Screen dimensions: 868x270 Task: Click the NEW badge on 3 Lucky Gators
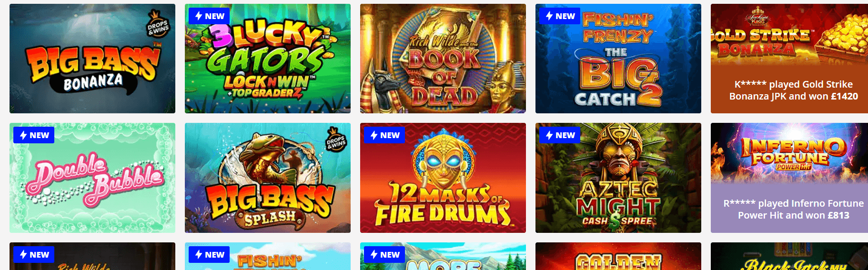(x=209, y=16)
